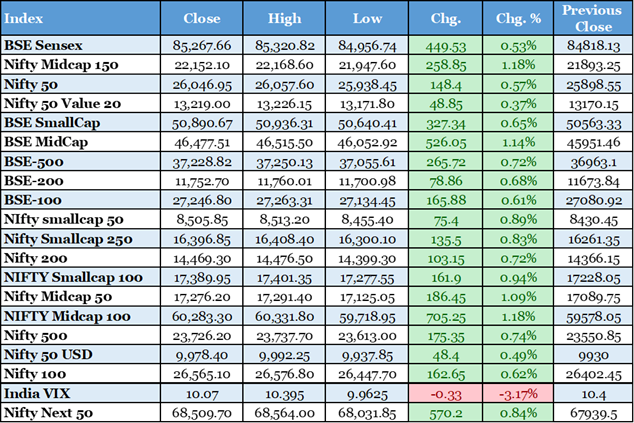Select the Low column header
The width and height of the screenshot is (634, 423).
pyautogui.click(x=367, y=18)
